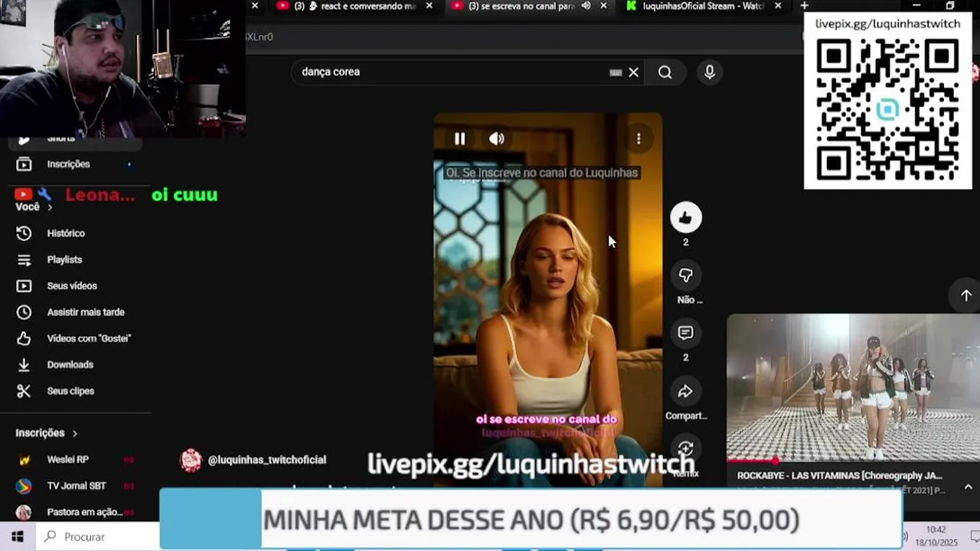Open a new browser tab
The width and height of the screenshot is (980, 551).
pyautogui.click(x=804, y=6)
